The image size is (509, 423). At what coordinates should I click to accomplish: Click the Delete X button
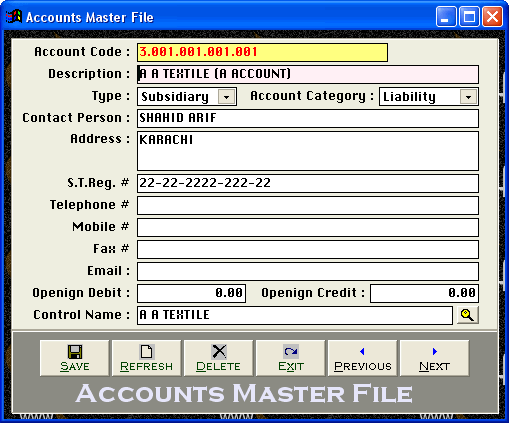click(x=218, y=358)
